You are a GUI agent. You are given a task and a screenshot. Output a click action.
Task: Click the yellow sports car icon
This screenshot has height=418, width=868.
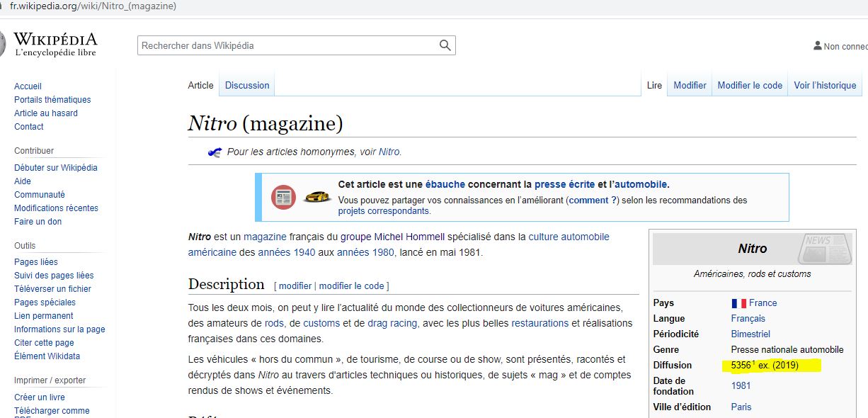317,197
